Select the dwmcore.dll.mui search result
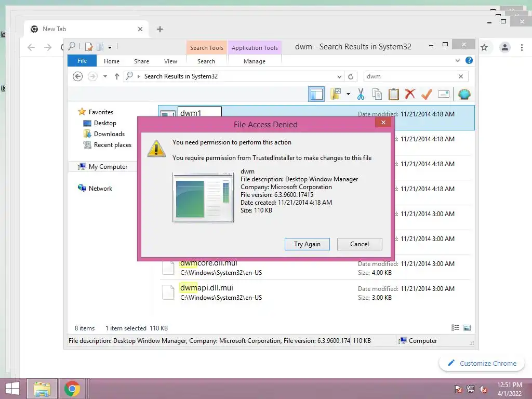This screenshot has height=399, width=532. [315, 268]
